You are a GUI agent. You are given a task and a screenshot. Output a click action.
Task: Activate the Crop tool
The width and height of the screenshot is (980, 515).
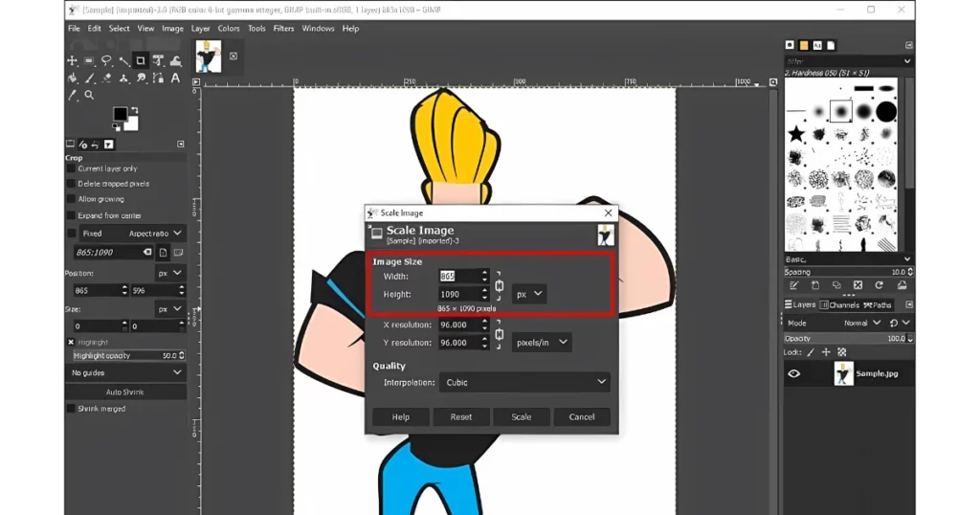[x=141, y=60]
